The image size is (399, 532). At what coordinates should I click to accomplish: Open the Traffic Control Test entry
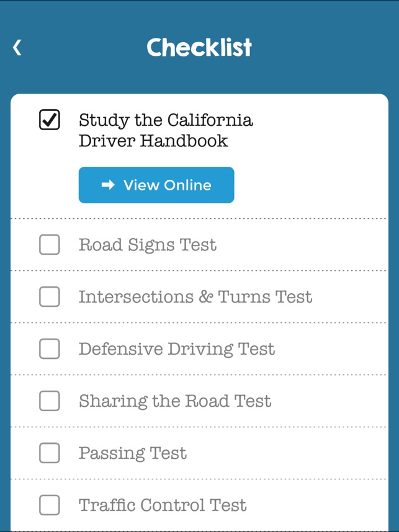coord(163,505)
